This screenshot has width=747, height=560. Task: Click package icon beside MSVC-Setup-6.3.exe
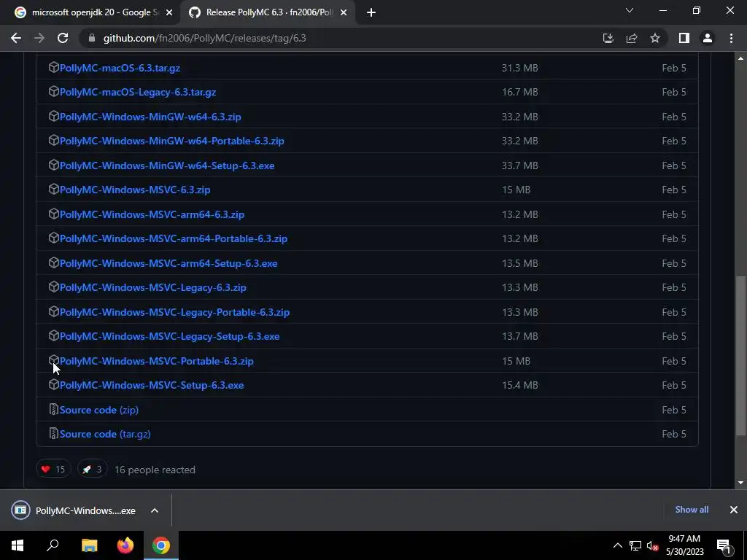click(x=54, y=384)
